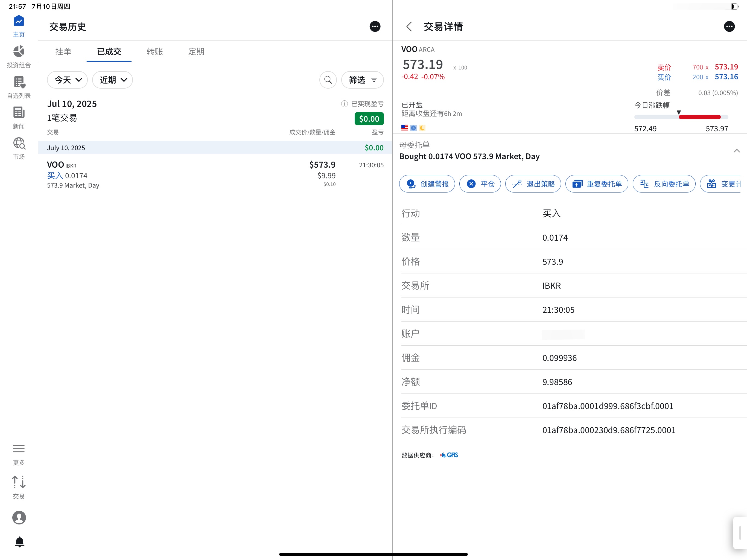Tap the moon icon under market status
This screenshot has width=747, height=560.
[422, 128]
